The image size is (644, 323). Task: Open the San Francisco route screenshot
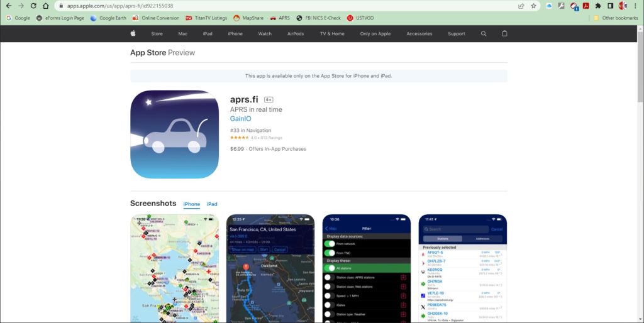270,268
